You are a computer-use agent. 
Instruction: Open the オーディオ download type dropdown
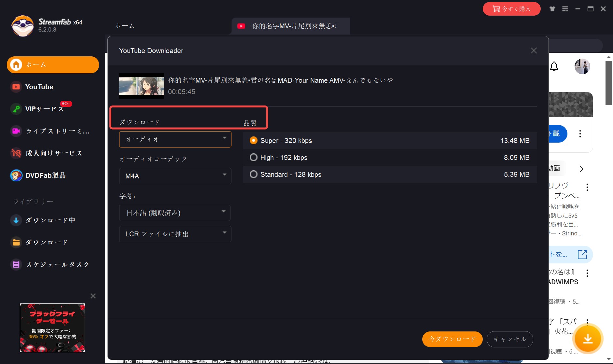175,139
